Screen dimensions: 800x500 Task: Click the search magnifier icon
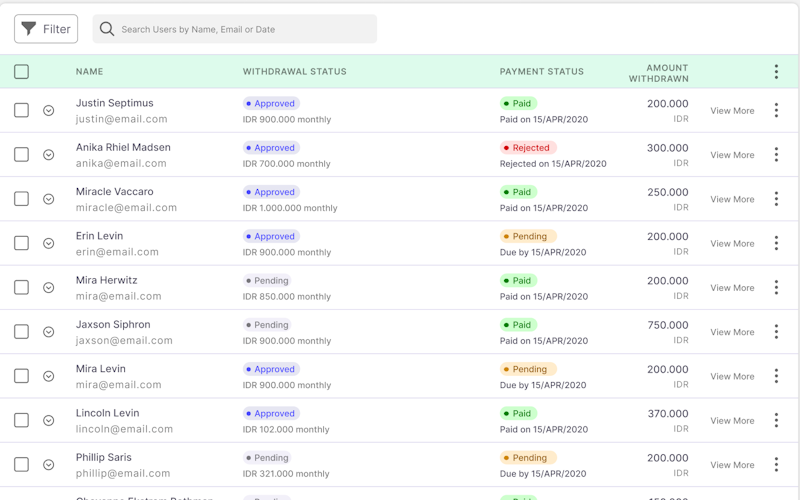(107, 29)
